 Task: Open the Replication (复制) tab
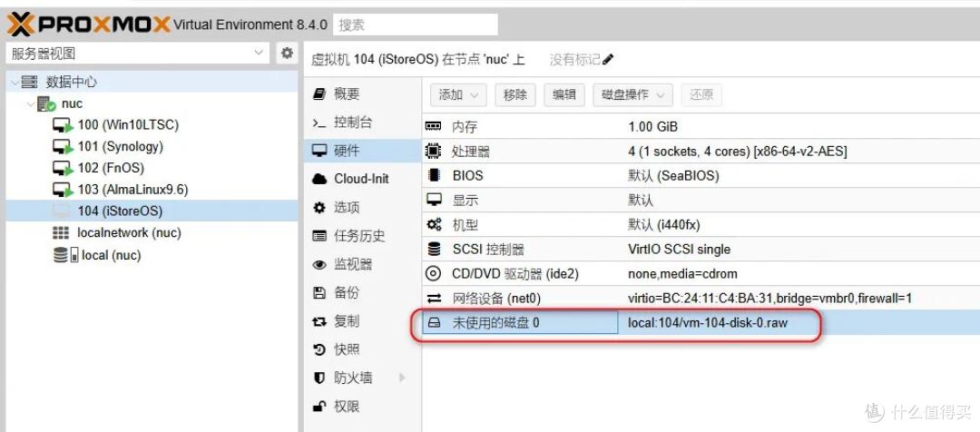tap(362, 321)
